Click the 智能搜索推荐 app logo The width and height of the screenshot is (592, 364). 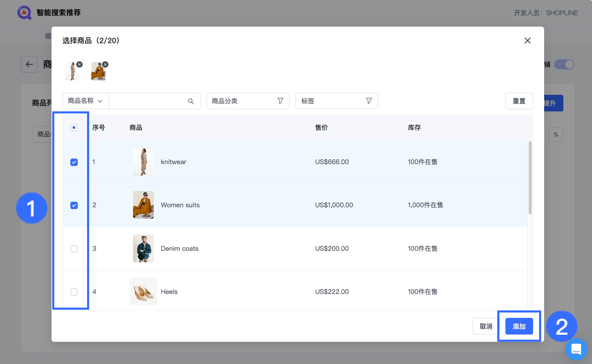[24, 13]
